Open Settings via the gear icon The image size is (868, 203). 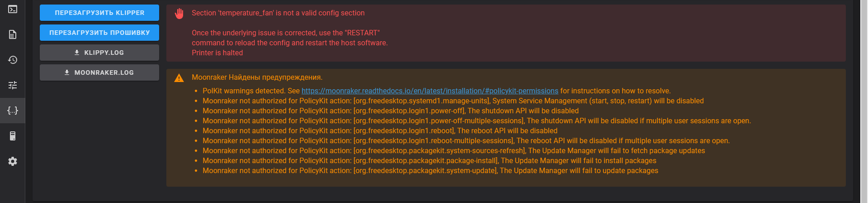pos(13,161)
